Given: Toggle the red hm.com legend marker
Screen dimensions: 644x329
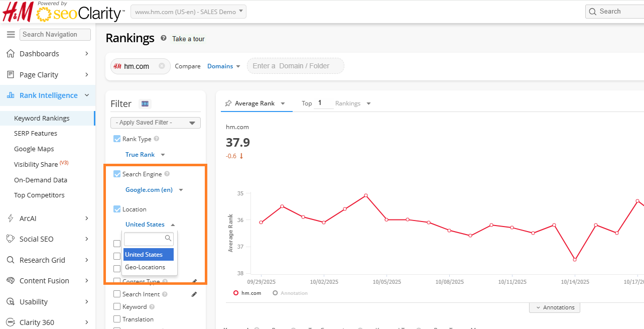Looking at the screenshot, I should [236, 293].
